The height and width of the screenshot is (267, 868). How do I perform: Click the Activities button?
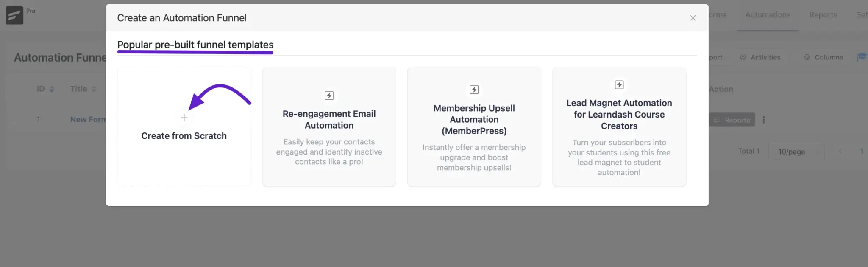coord(760,57)
